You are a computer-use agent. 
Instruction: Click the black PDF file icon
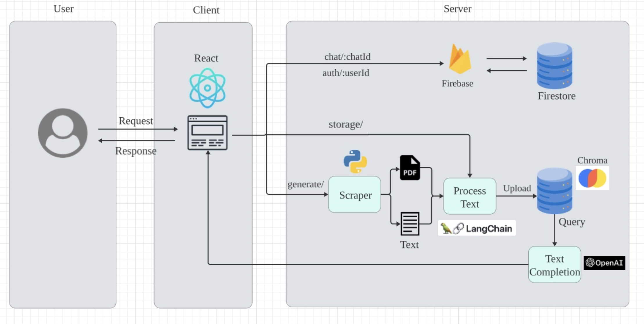pos(410,168)
